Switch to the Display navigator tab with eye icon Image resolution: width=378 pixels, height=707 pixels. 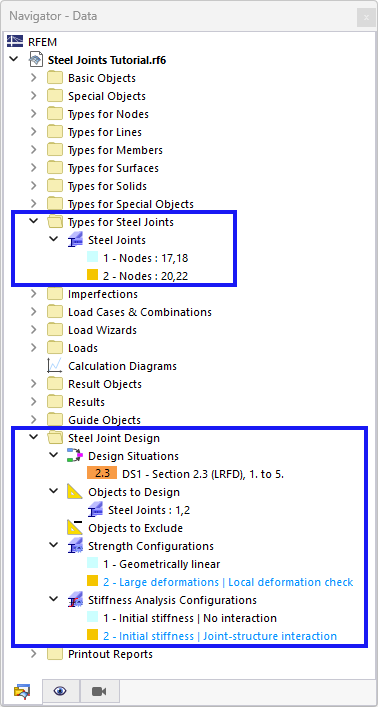click(61, 691)
